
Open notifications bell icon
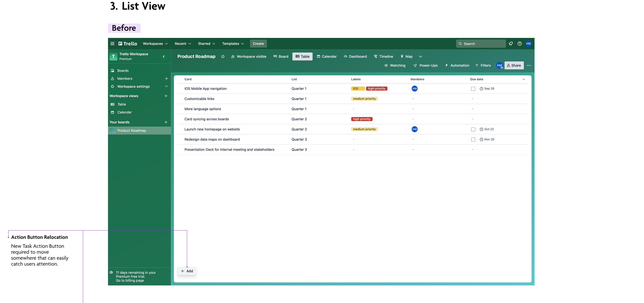pyautogui.click(x=511, y=43)
